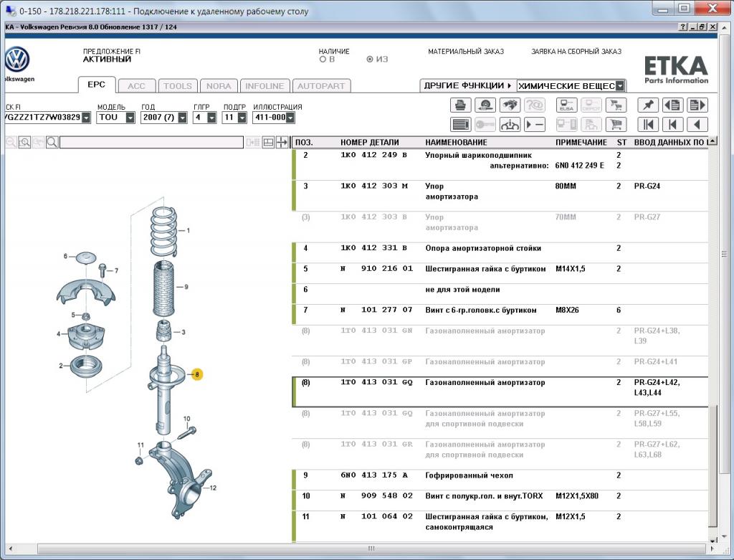Screen dimensions: 734x560
Task: Click the ПРИМЕЧАНИЕ column header
Action: coord(581,143)
